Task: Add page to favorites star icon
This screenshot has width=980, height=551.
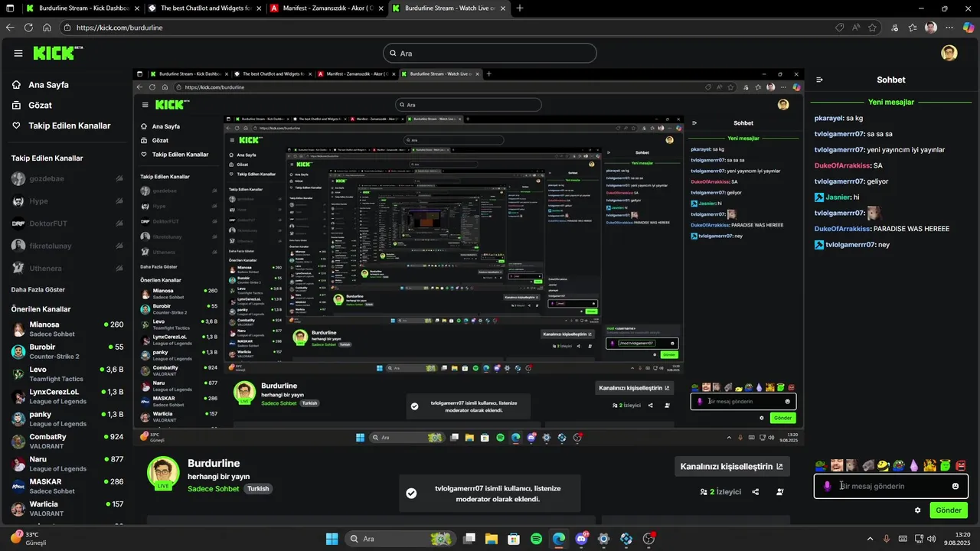Action: point(873,28)
